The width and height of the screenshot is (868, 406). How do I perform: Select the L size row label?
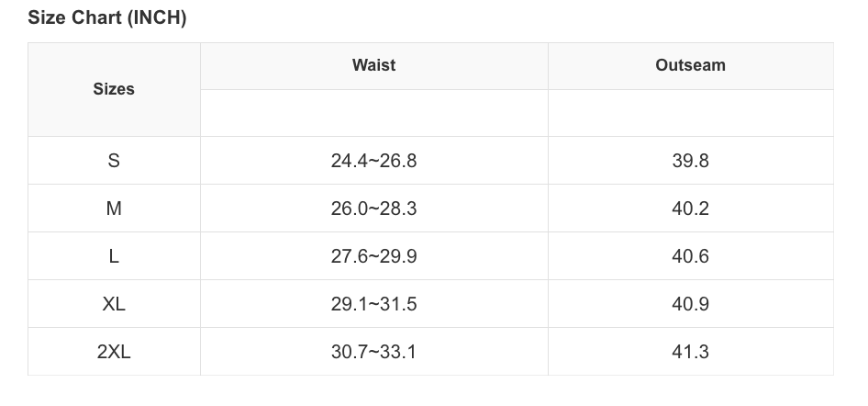[x=114, y=256]
